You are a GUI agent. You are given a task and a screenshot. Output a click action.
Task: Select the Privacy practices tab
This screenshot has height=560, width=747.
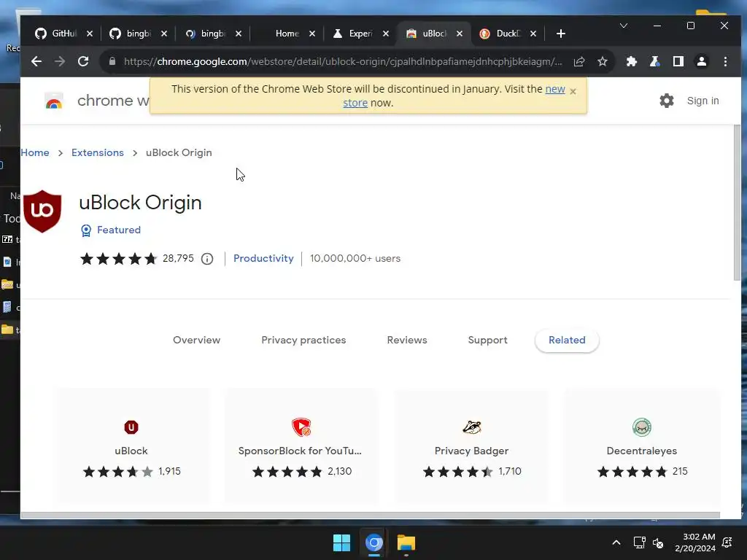pyautogui.click(x=303, y=340)
